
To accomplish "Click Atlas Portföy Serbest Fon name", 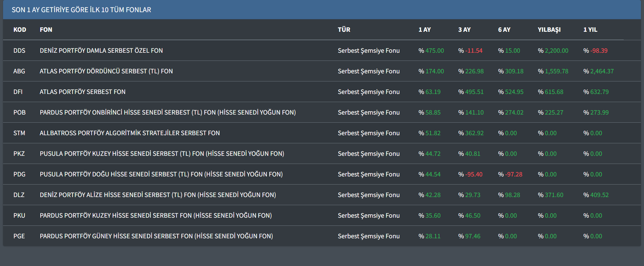I will coord(83,92).
